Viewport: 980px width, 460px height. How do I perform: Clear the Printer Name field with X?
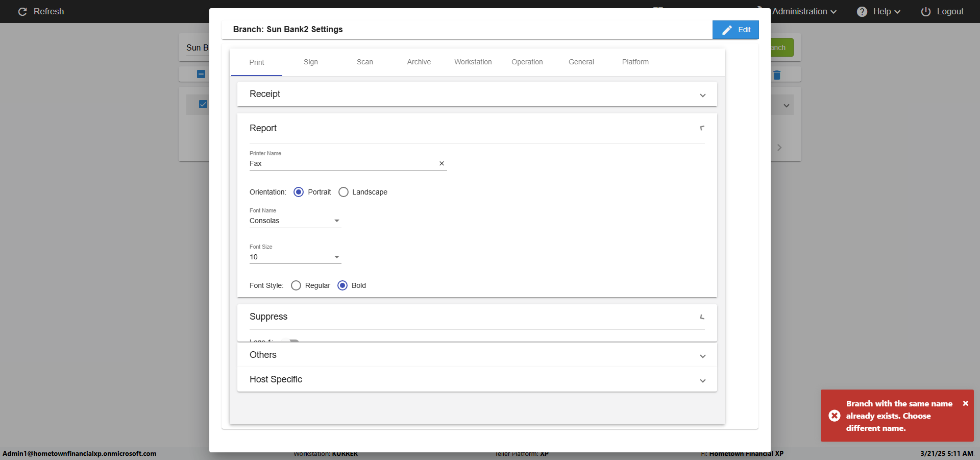442,163
